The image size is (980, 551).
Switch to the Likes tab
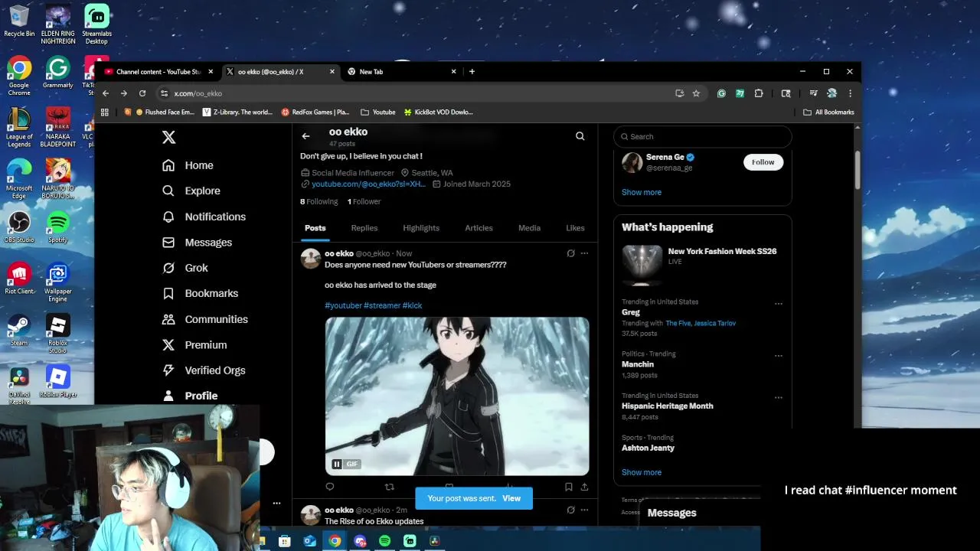[x=575, y=228]
